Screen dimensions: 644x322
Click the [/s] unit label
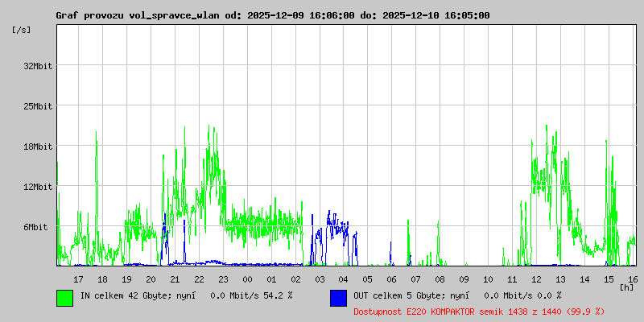coord(22,30)
